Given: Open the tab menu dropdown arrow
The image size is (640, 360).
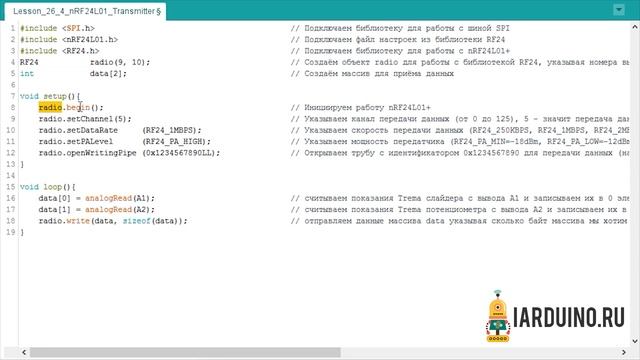Looking at the screenshot, I should point(619,10).
